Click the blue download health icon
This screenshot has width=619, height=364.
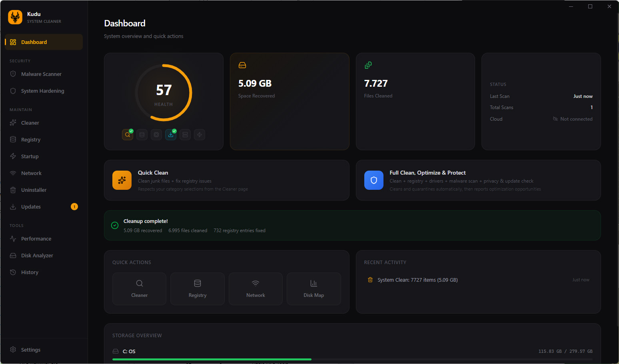(171, 135)
